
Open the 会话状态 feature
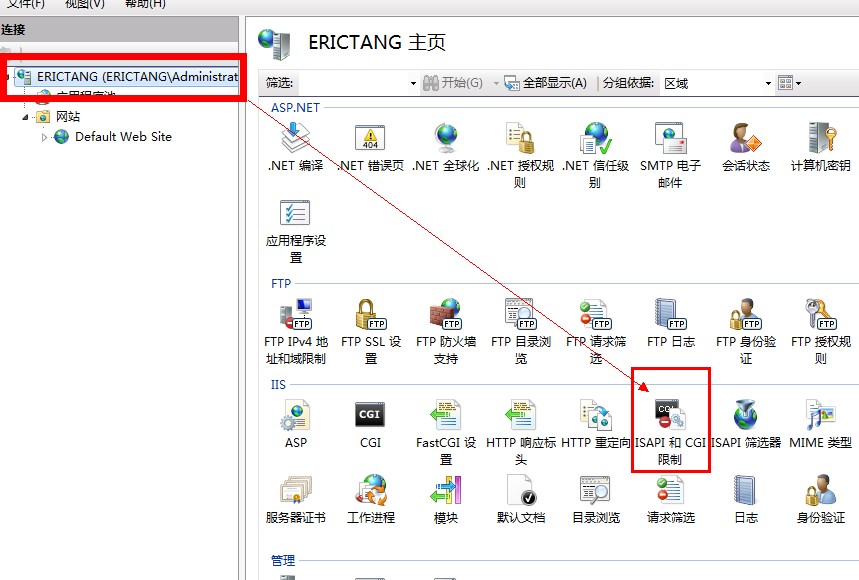pyautogui.click(x=746, y=147)
